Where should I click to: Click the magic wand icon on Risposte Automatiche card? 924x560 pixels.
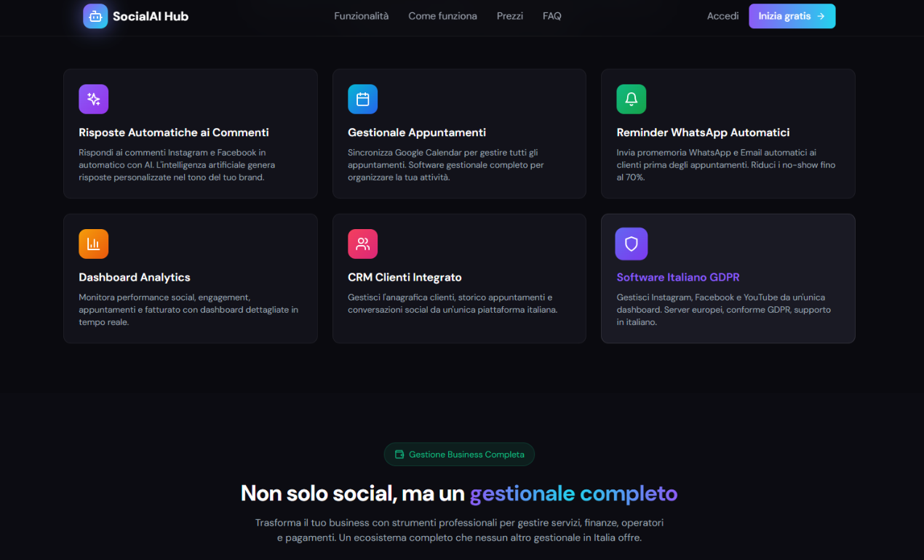coord(93,99)
